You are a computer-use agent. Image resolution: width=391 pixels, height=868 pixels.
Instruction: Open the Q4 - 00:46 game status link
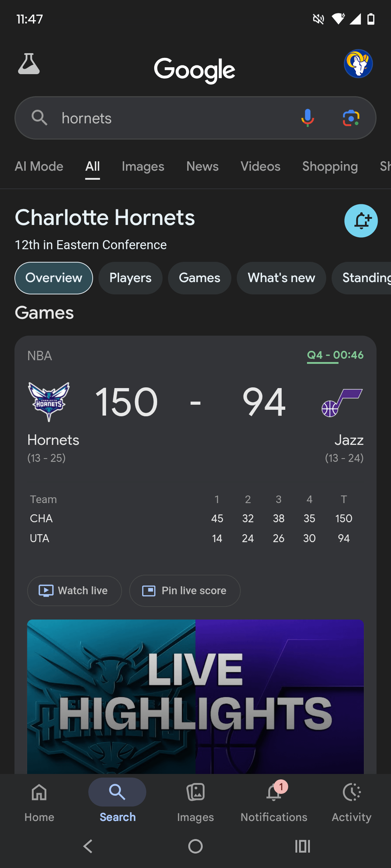click(x=335, y=355)
